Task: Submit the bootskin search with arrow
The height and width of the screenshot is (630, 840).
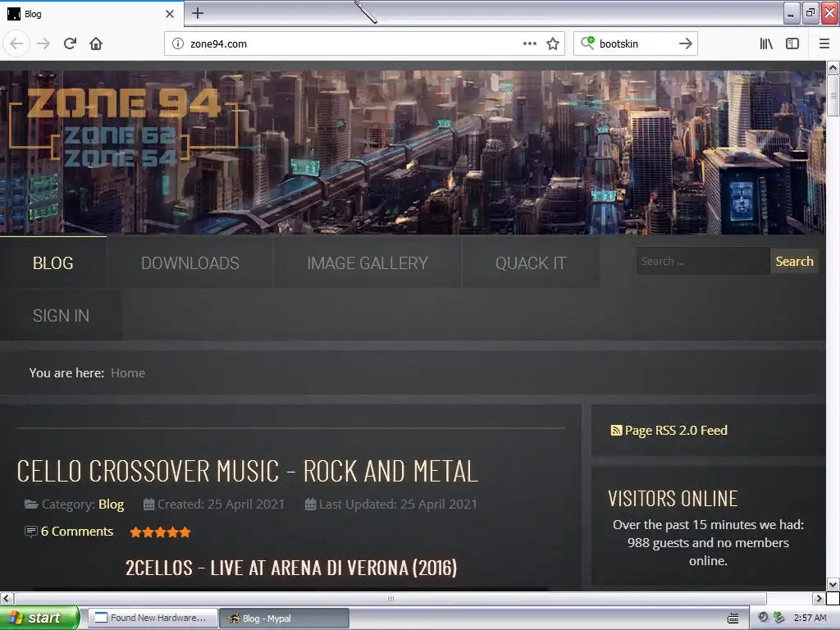Action: point(685,44)
